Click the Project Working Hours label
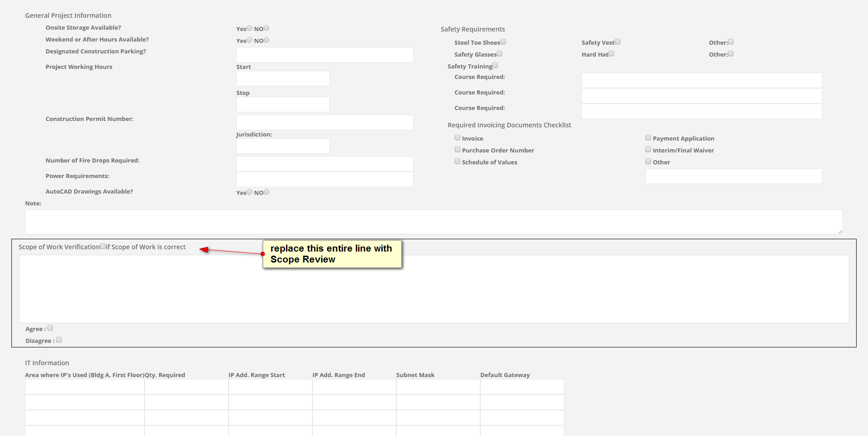 tap(79, 67)
